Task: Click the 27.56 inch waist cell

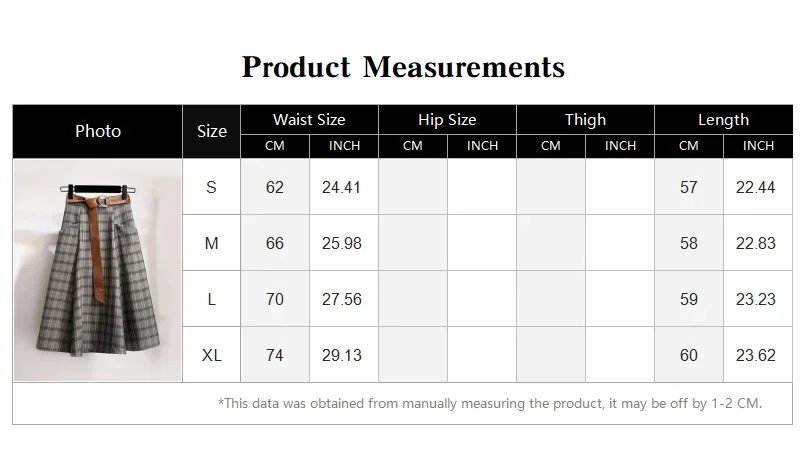Action: point(344,299)
